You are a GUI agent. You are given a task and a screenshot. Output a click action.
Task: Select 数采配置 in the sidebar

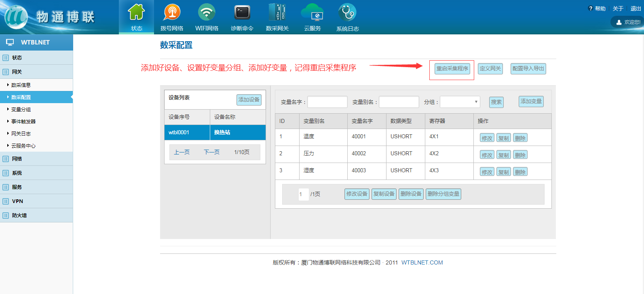[x=36, y=97]
